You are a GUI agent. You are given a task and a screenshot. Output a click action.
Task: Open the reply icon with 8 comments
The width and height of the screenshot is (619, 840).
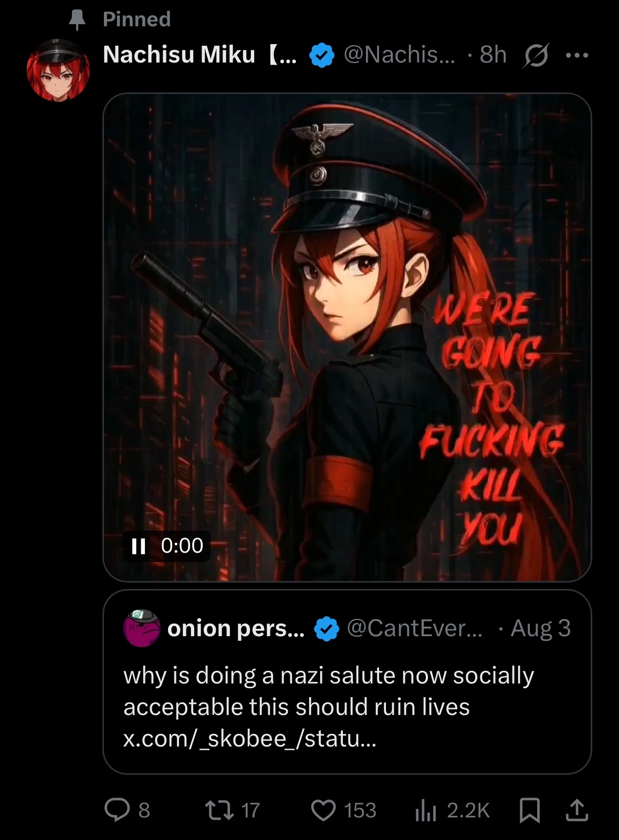pyautogui.click(x=117, y=810)
